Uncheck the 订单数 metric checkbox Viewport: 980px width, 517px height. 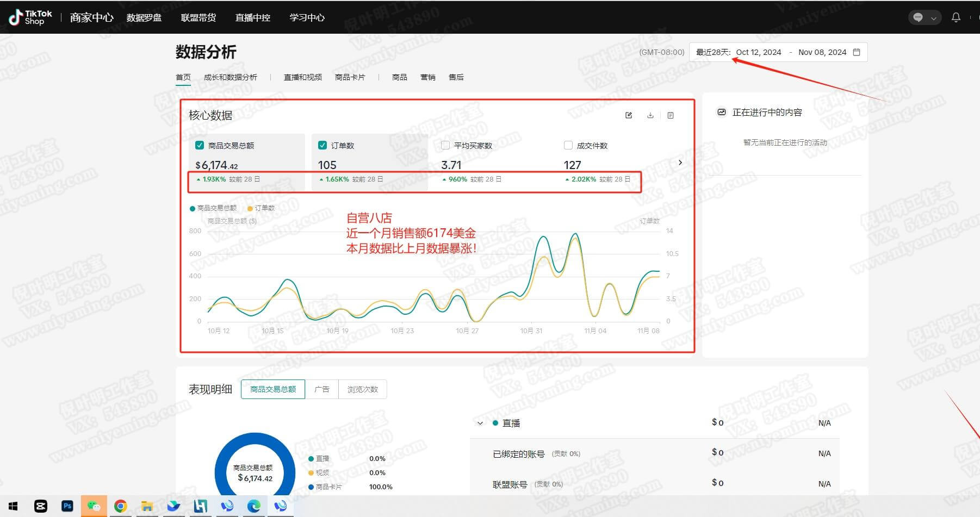pyautogui.click(x=322, y=145)
